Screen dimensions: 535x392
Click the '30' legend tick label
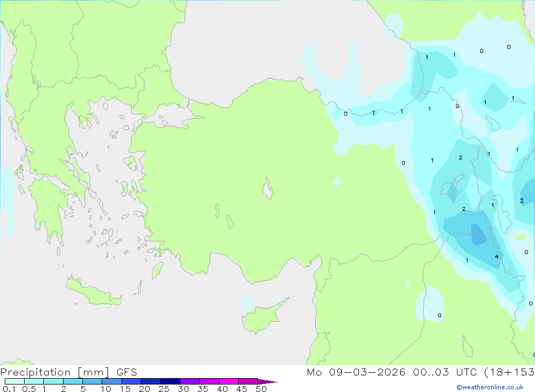(x=183, y=389)
